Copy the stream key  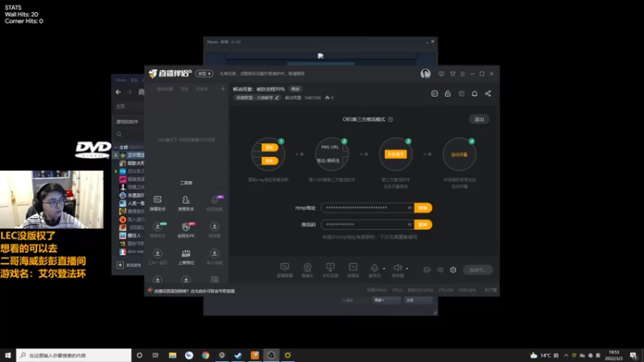[x=423, y=224]
